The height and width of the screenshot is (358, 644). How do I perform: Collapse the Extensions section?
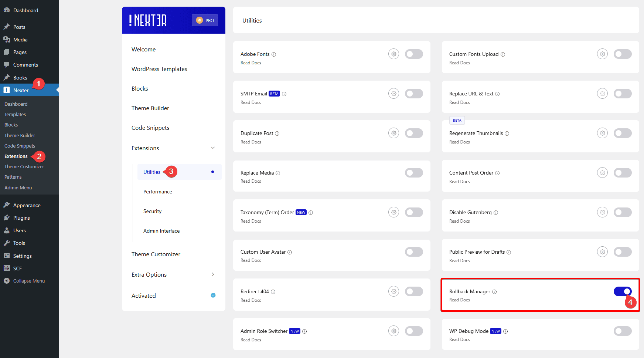[x=213, y=148]
